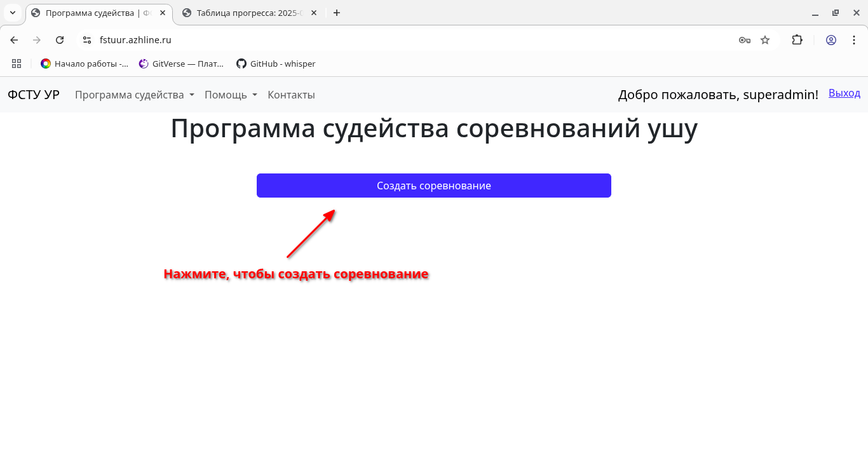Click the Выход logout link

[844, 93]
